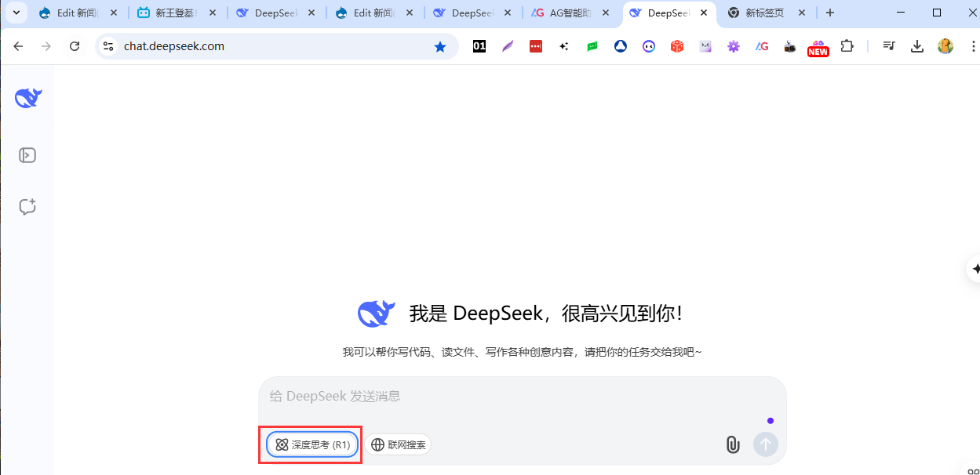View site information icon in address bar

(108, 46)
